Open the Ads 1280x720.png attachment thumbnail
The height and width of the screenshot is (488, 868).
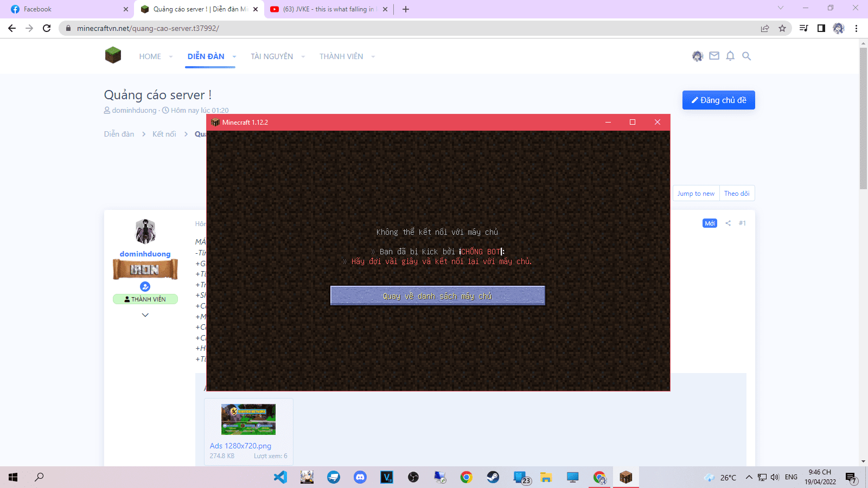click(248, 419)
